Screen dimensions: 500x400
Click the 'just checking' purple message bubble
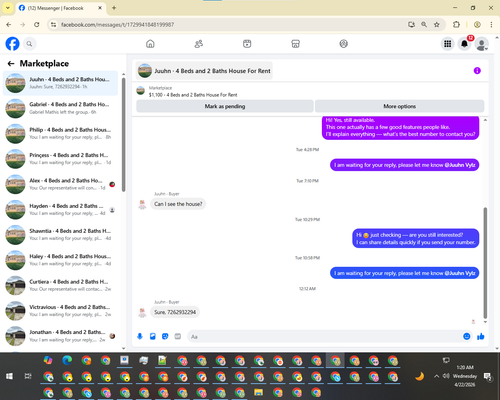pyautogui.click(x=416, y=238)
